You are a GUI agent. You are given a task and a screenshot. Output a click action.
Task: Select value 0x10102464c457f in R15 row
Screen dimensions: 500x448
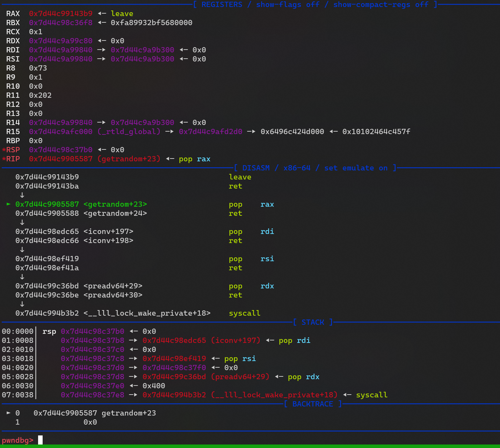point(376,132)
